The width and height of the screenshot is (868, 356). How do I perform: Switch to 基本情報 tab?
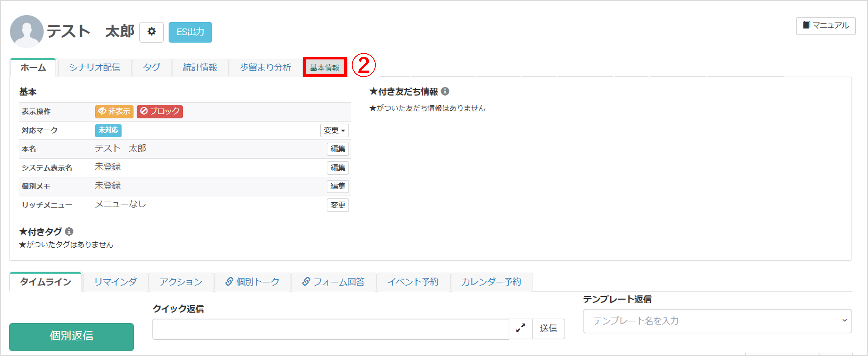coord(325,67)
